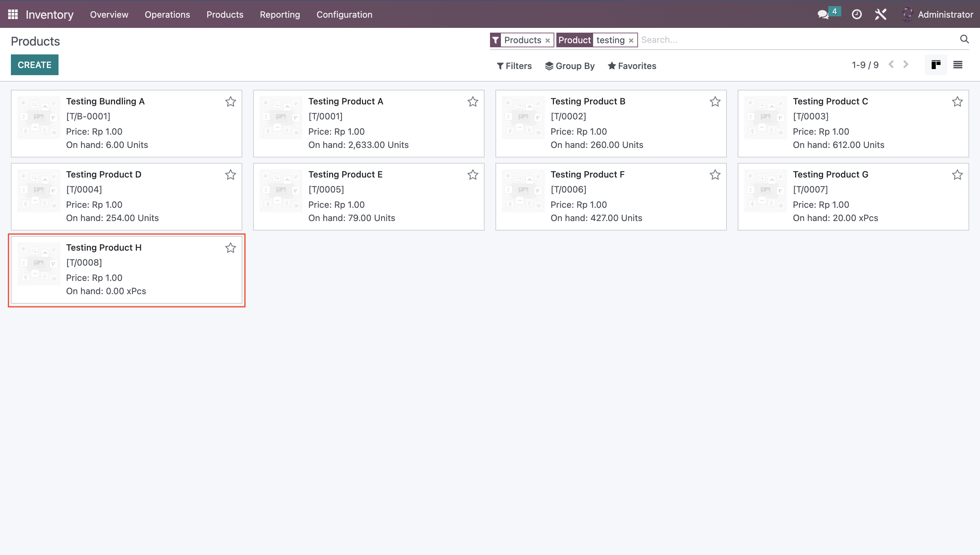980x555 pixels.
Task: Open the conversations chat icon
Action: coord(823,15)
